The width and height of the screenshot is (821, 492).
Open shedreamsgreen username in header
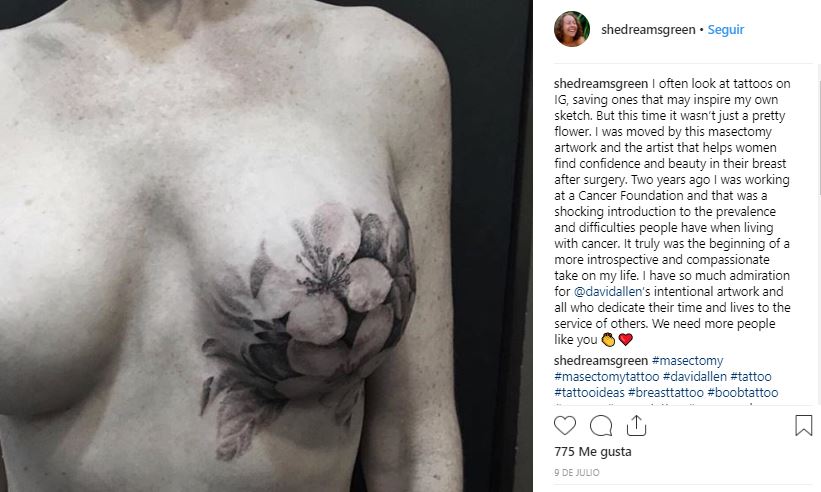coord(648,30)
